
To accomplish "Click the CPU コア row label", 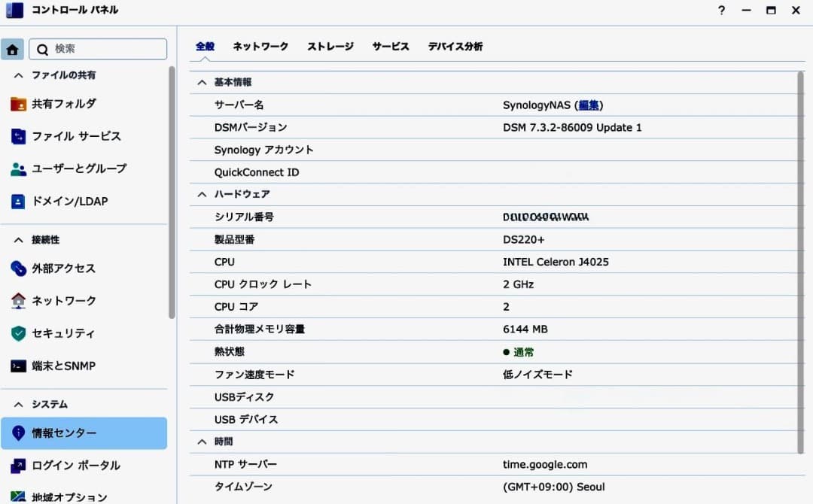I will click(x=236, y=307).
